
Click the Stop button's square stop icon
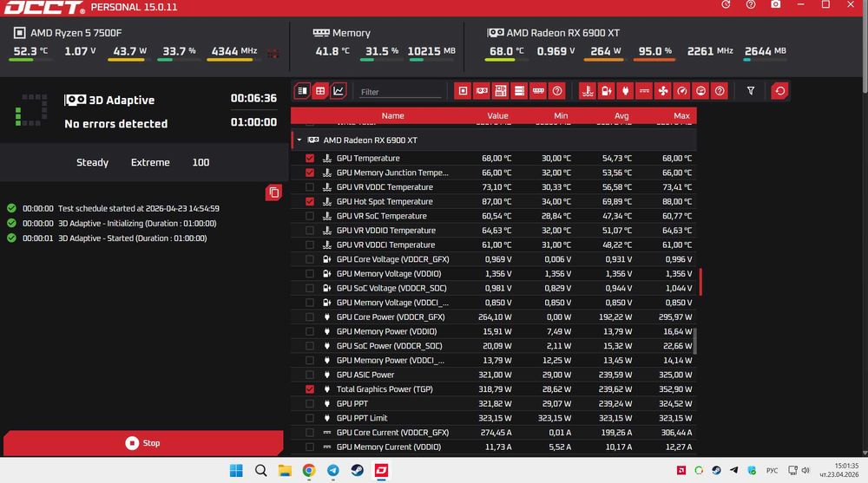tap(132, 442)
